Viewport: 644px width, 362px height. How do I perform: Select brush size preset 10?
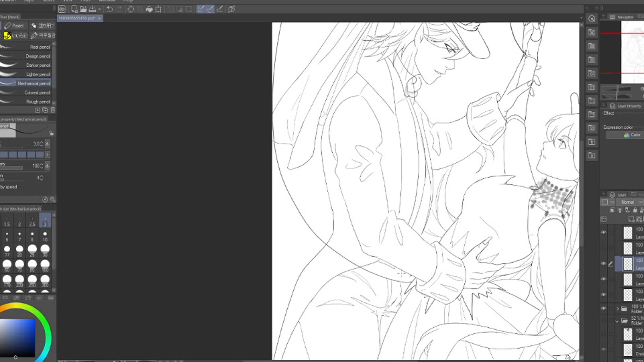point(45,236)
